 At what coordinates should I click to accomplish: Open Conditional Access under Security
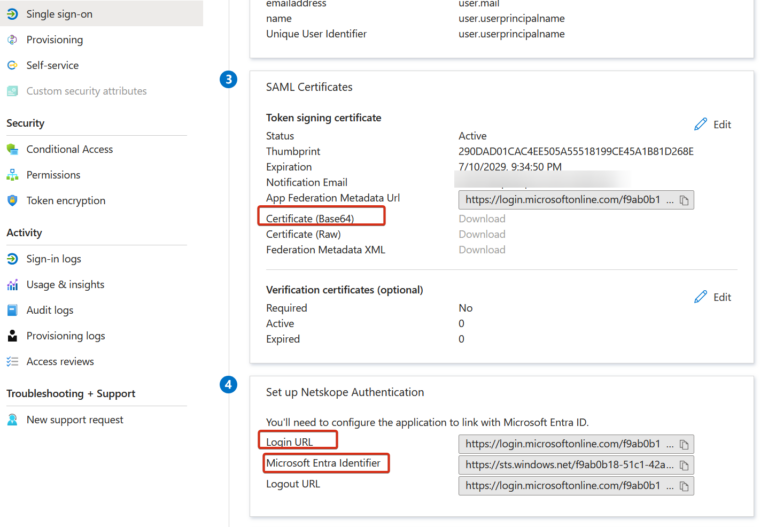pos(69,149)
